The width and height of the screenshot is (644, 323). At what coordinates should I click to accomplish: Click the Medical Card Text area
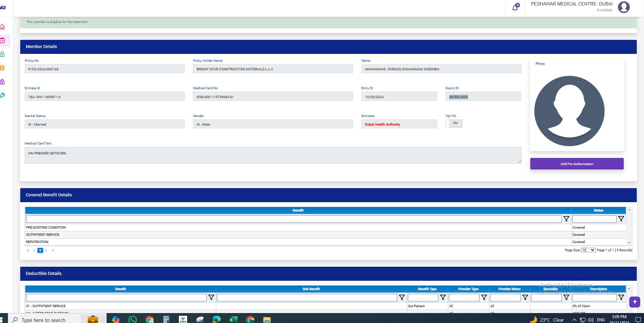click(273, 155)
